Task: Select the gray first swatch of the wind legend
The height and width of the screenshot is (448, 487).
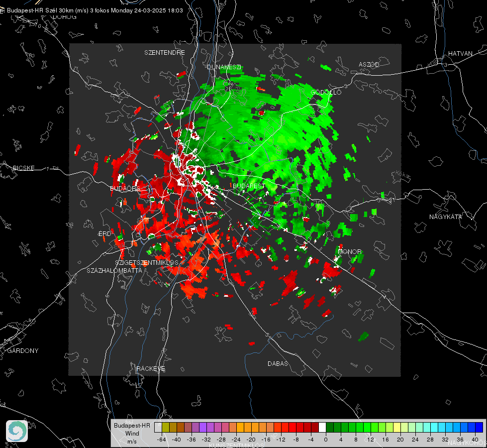Action: (x=158, y=428)
